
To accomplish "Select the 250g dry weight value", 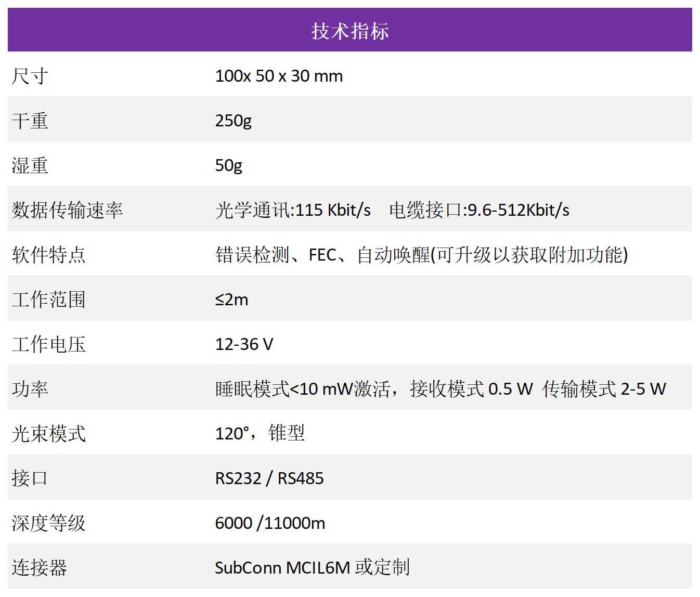I will click(x=233, y=121).
